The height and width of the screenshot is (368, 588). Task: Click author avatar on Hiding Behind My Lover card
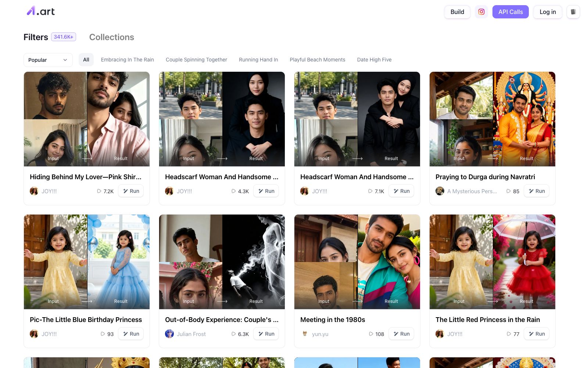[x=34, y=191]
